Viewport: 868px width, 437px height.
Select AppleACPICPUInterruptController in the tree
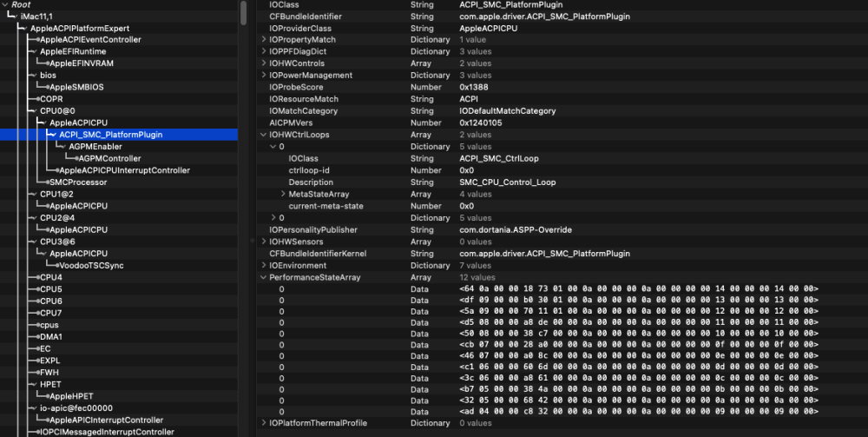click(124, 170)
